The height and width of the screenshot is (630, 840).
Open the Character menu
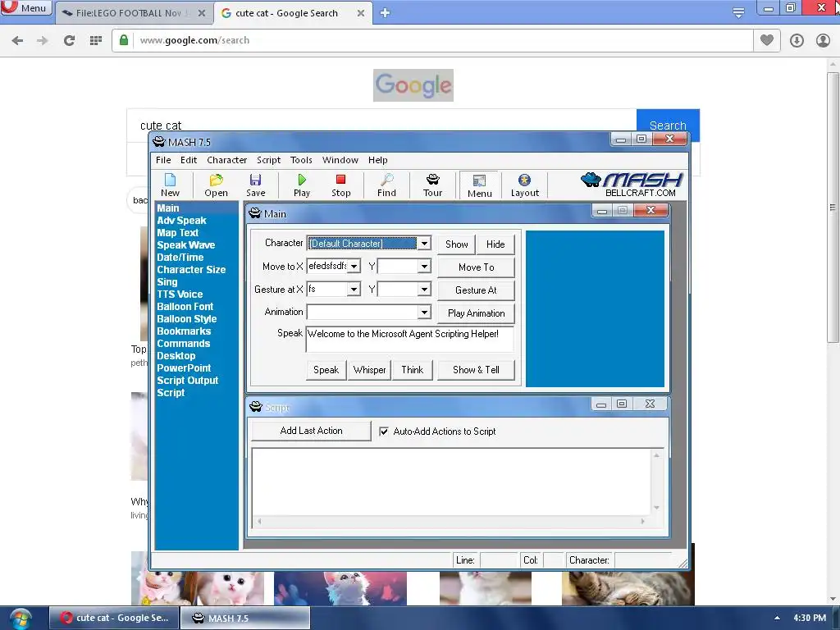point(227,160)
